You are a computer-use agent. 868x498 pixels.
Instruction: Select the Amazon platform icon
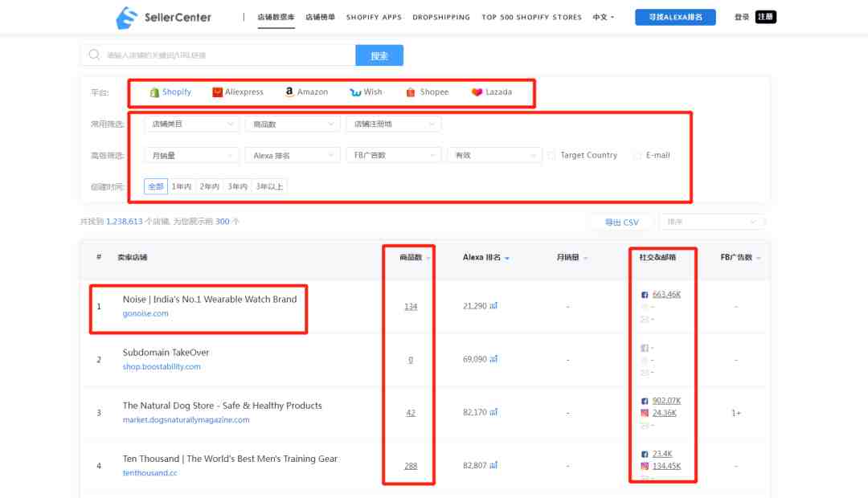tap(289, 92)
